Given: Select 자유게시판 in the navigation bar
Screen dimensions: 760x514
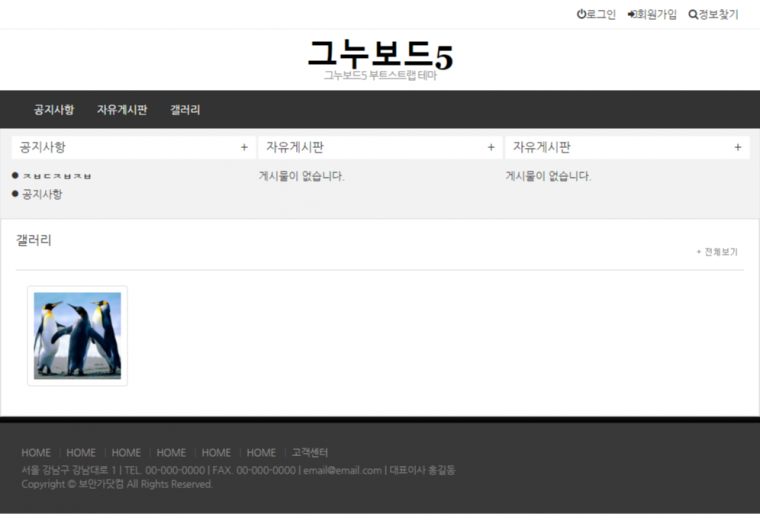Looking at the screenshot, I should (x=122, y=110).
